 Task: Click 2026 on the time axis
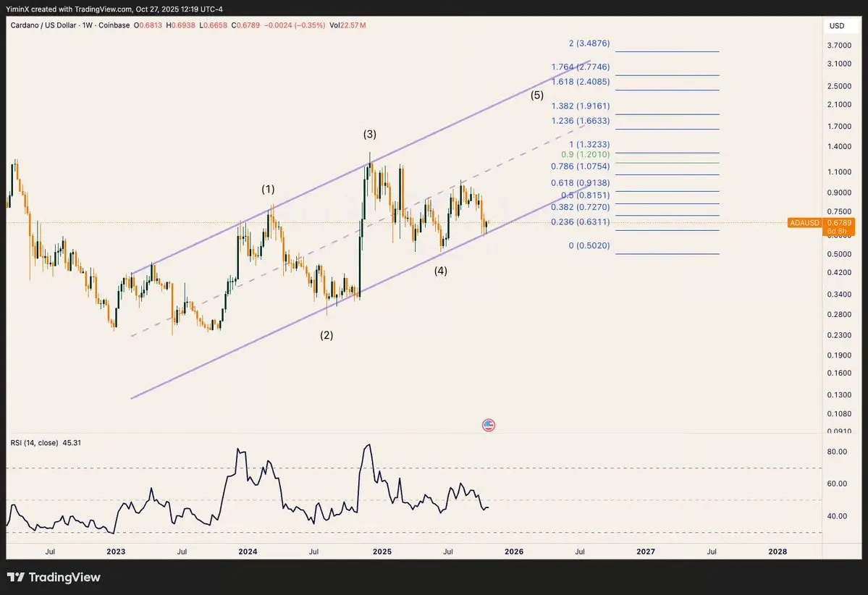(x=514, y=552)
